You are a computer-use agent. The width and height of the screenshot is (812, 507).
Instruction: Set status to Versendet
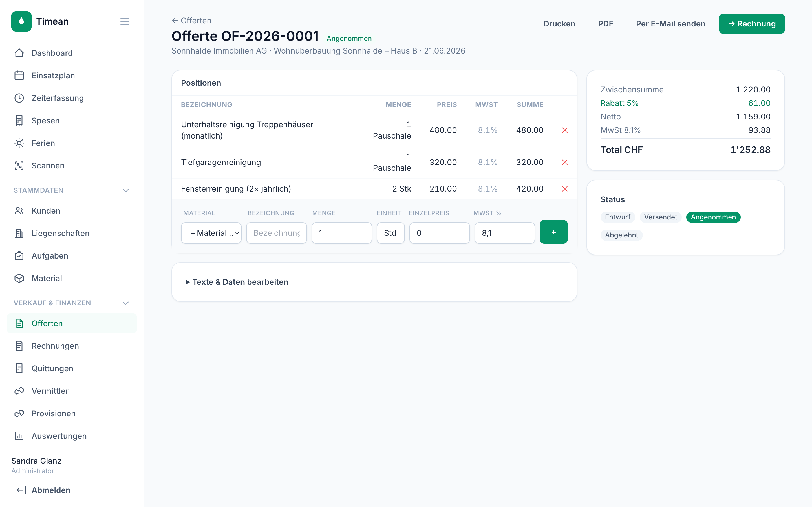coord(660,217)
